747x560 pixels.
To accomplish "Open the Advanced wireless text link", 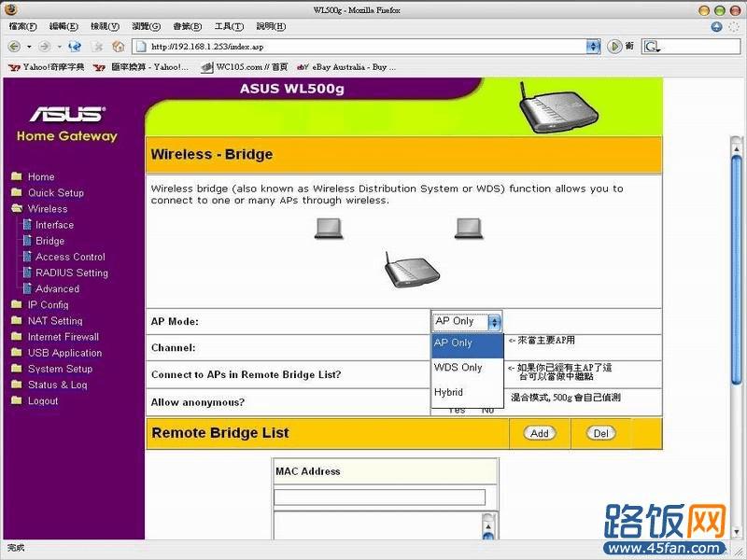I will [57, 288].
